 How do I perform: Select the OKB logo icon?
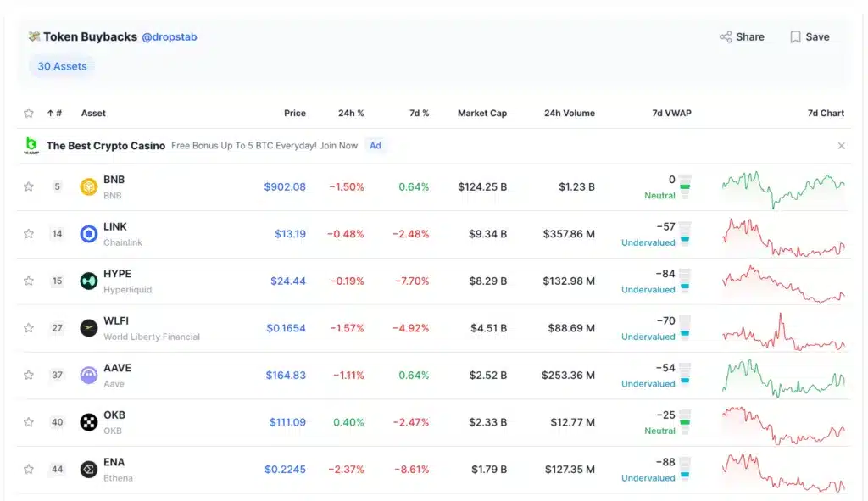89,421
